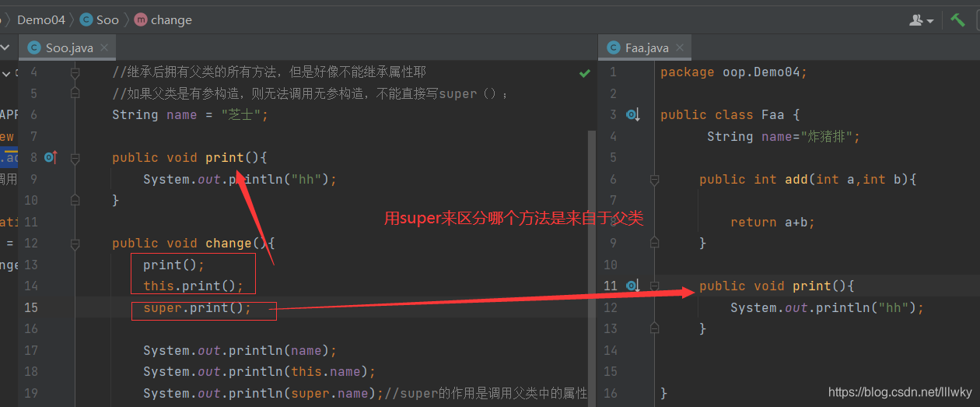Click "System.out.println(this.name);" on Soo line 18
This screenshot has width=980, height=407.
(x=260, y=371)
